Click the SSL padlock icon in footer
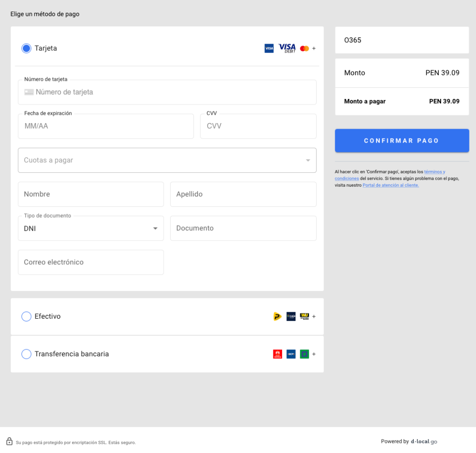 9,441
